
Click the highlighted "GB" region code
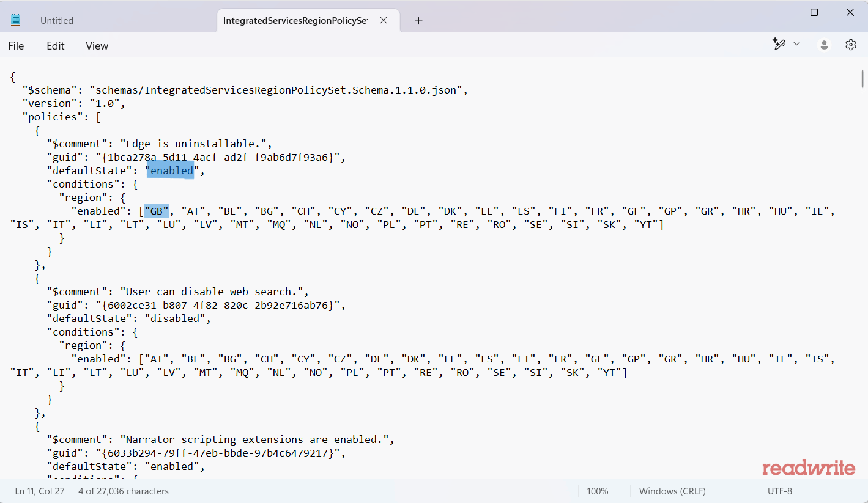(x=157, y=211)
